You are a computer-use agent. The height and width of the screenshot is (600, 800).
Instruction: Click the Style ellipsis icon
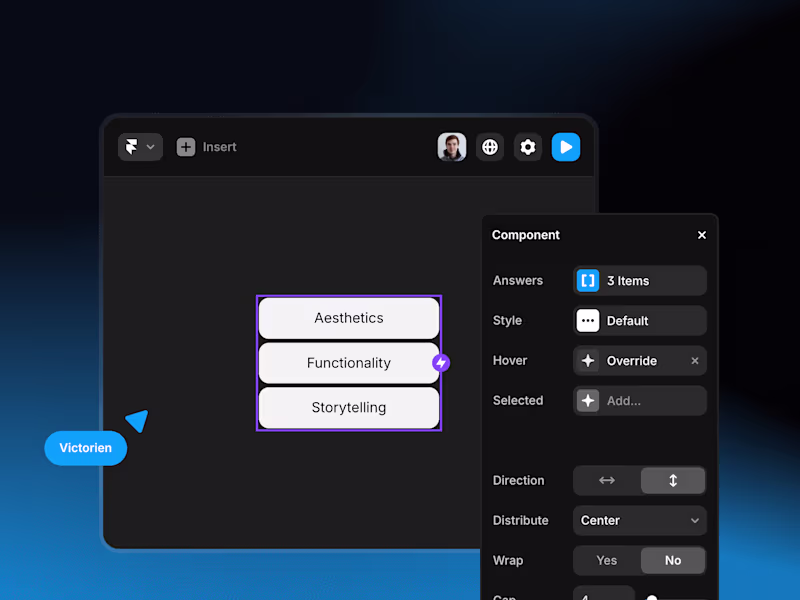coord(588,321)
